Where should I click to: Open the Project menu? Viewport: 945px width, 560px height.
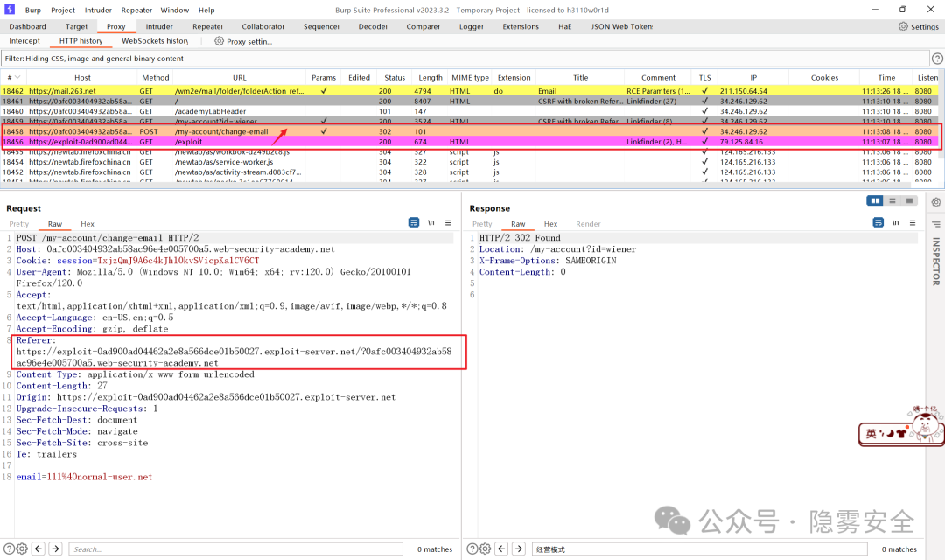click(63, 10)
